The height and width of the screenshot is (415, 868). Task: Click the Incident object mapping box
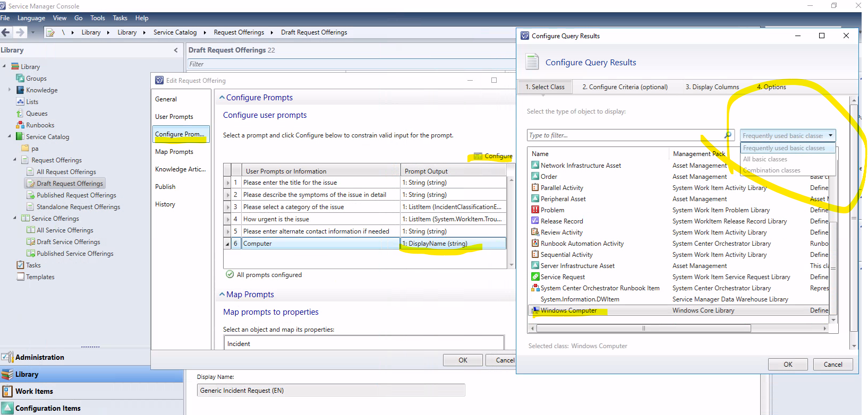[x=364, y=343]
